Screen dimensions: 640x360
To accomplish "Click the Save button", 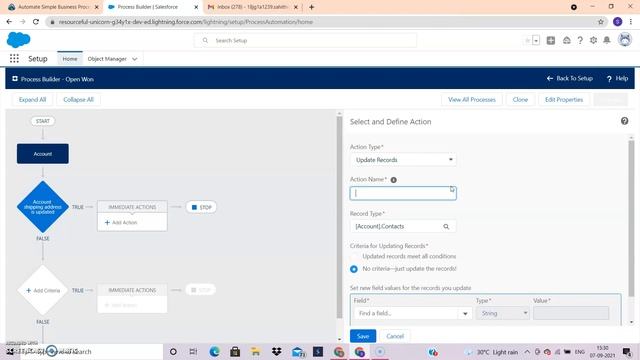I will point(363,336).
